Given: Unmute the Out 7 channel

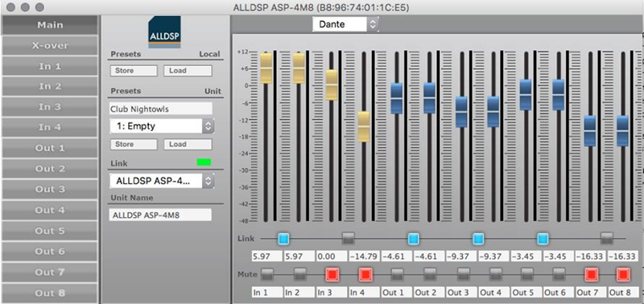Looking at the screenshot, I should point(591,274).
